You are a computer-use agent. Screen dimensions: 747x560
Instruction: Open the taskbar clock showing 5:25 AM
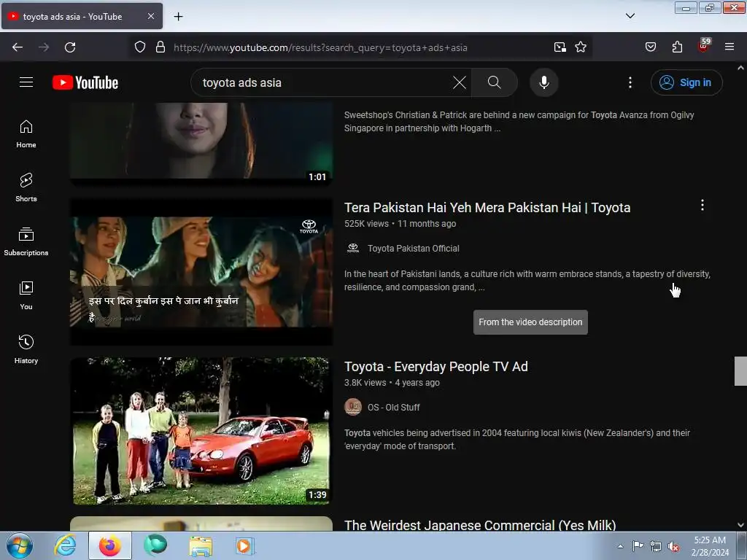pos(710,545)
